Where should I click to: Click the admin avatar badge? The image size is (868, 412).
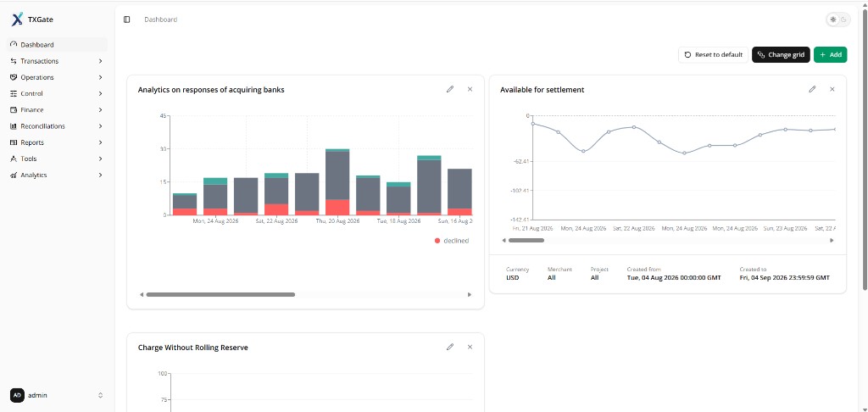click(17, 395)
